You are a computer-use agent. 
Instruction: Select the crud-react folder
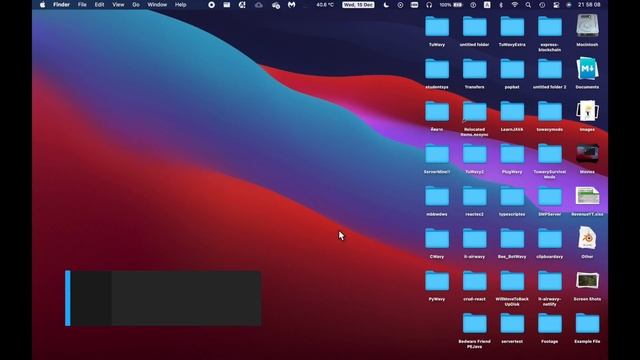[x=474, y=282]
